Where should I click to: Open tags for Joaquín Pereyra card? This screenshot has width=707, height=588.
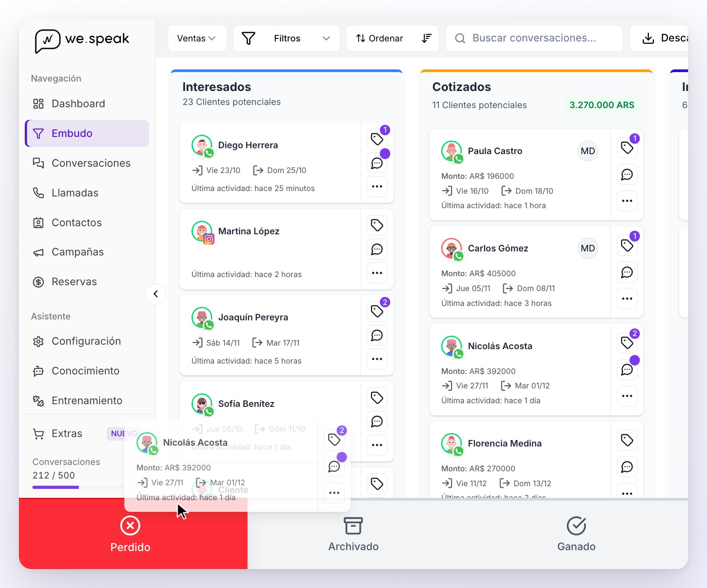pos(377,311)
